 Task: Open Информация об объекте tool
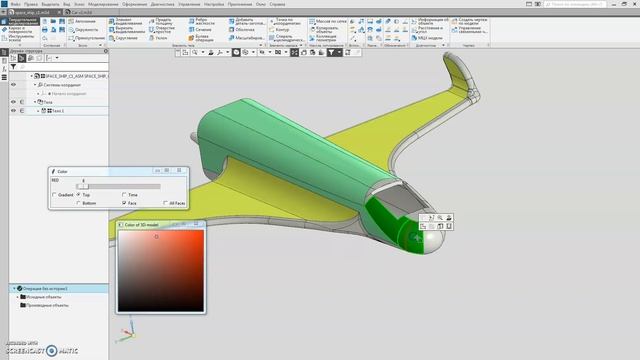click(429, 21)
